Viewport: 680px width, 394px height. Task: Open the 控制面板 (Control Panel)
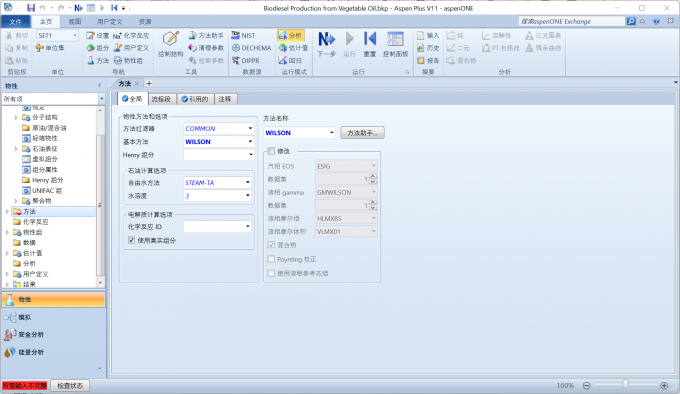point(395,44)
